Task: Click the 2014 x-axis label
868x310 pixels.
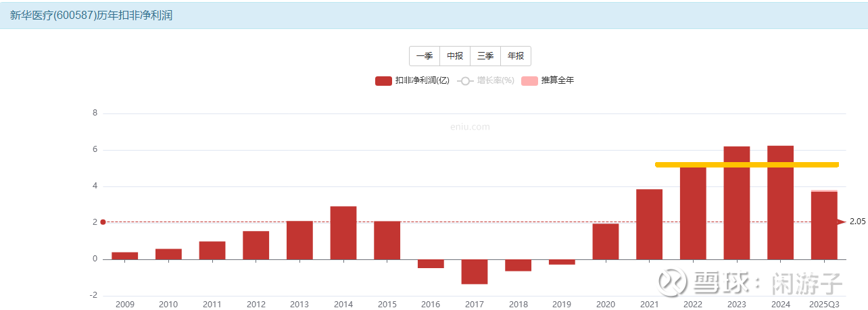Action: [x=343, y=305]
